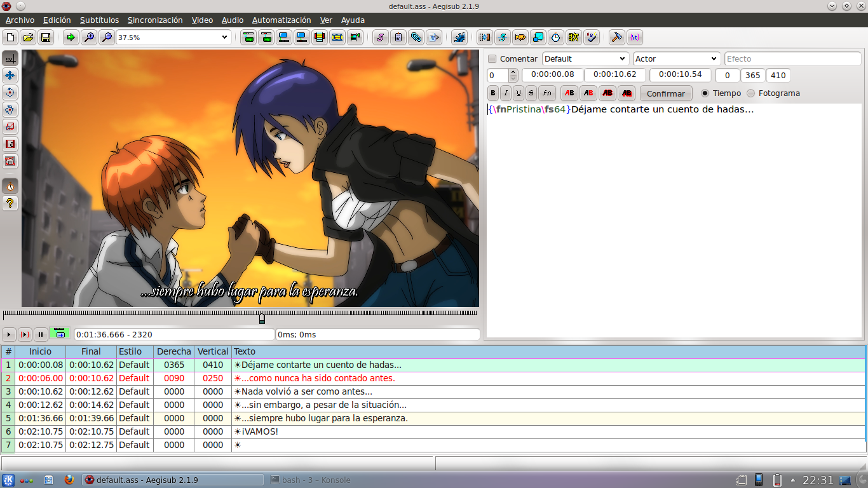Increase the layer number spinner
The image size is (868, 488).
(513, 72)
